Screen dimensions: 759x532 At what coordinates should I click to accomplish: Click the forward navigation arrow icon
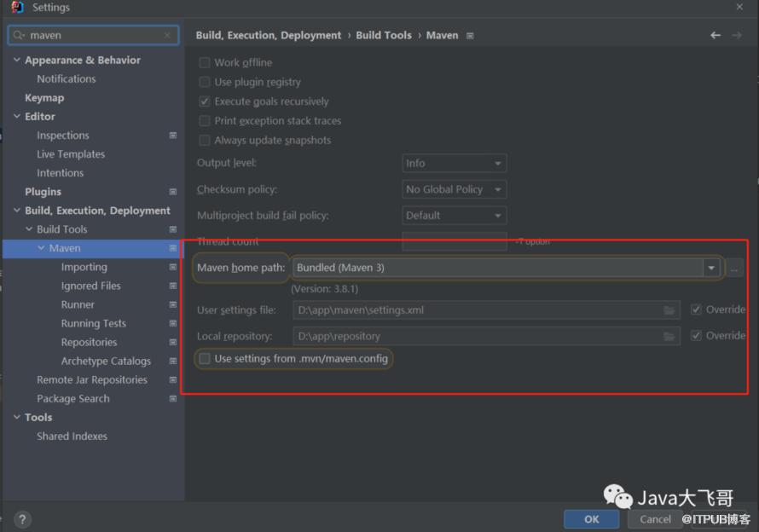[737, 35]
